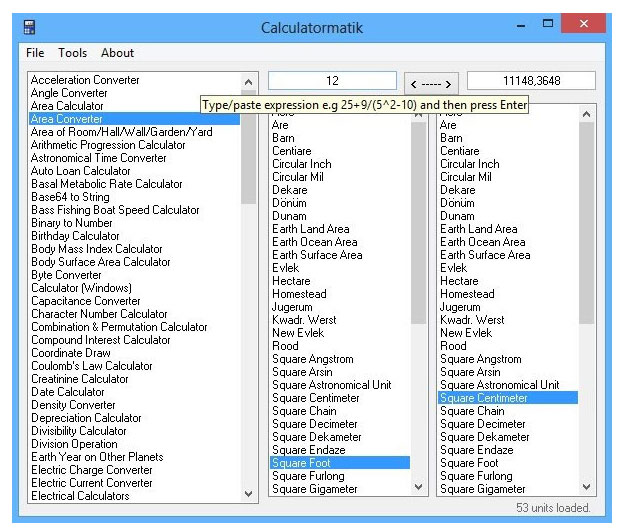This screenshot has width=620, height=531.
Task: Pick Square Centimeter in target units list
Action: [x=508, y=398]
